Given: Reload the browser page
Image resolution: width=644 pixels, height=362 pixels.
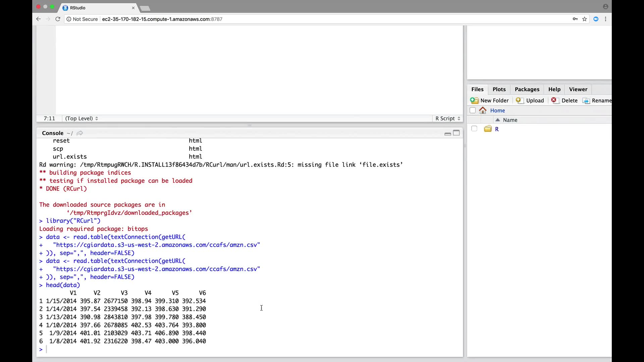Looking at the screenshot, I should click(58, 19).
